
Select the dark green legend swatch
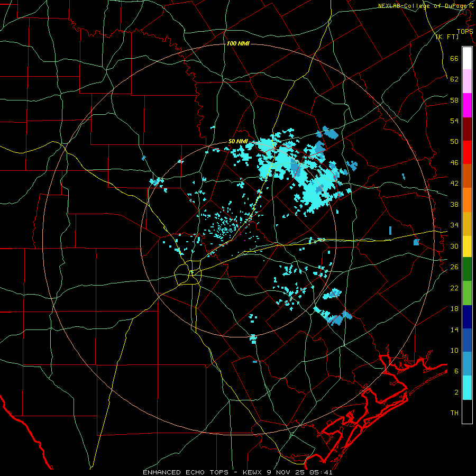(467, 269)
